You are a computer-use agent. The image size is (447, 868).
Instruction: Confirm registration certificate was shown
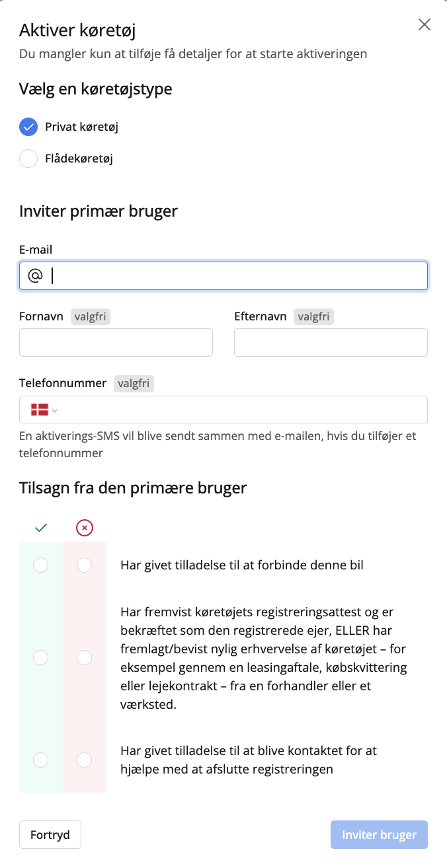pos(41,657)
